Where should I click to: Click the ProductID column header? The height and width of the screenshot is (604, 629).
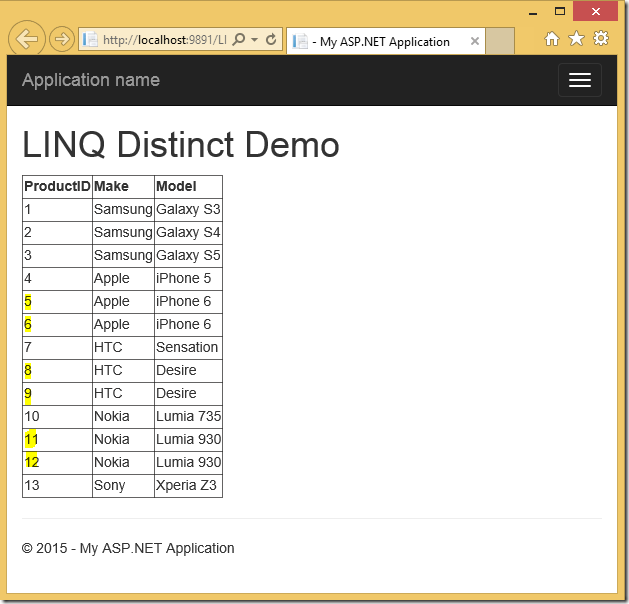click(x=57, y=186)
